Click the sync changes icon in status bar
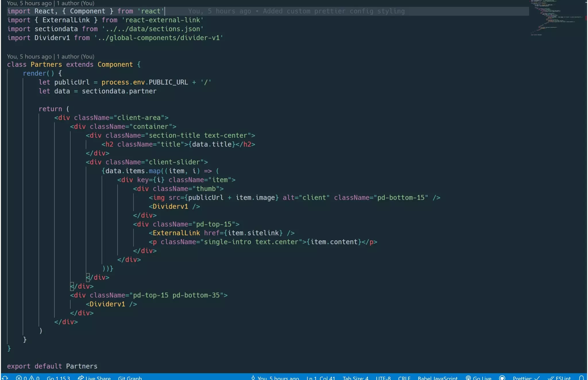The image size is (588, 380). (5, 378)
